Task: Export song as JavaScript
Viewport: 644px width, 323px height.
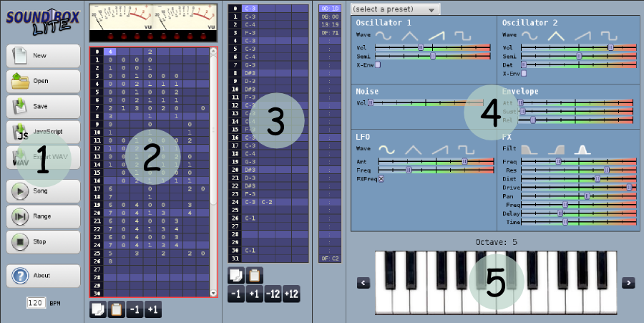Action: click(x=43, y=132)
